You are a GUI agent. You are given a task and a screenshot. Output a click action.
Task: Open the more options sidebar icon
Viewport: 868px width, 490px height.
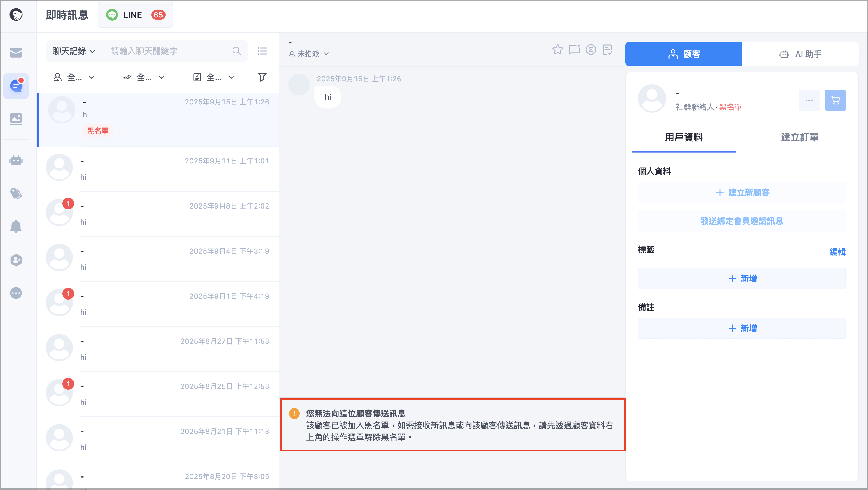(16, 293)
